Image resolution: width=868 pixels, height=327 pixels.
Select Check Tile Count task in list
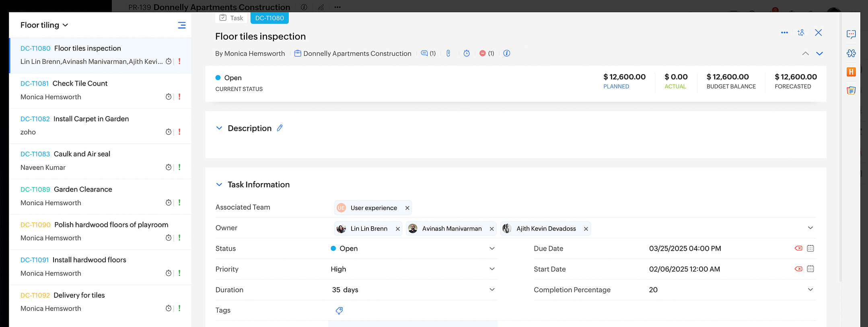tap(80, 84)
